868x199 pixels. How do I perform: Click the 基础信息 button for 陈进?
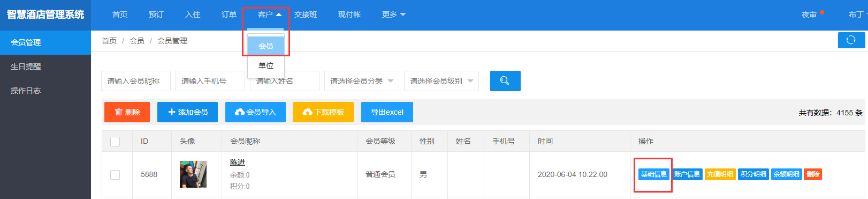point(654,174)
